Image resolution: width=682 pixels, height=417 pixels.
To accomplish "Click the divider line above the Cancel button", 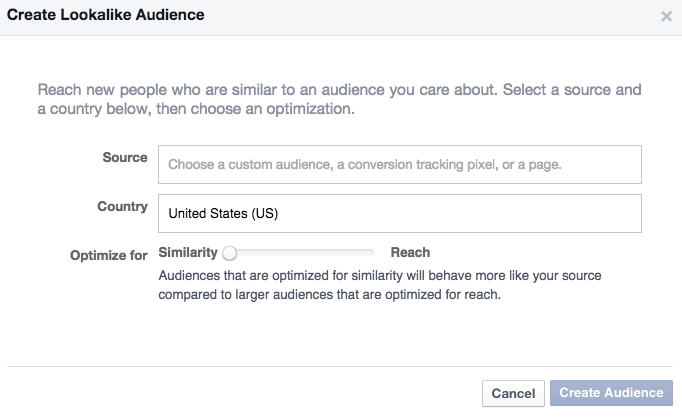I will coord(340,367).
